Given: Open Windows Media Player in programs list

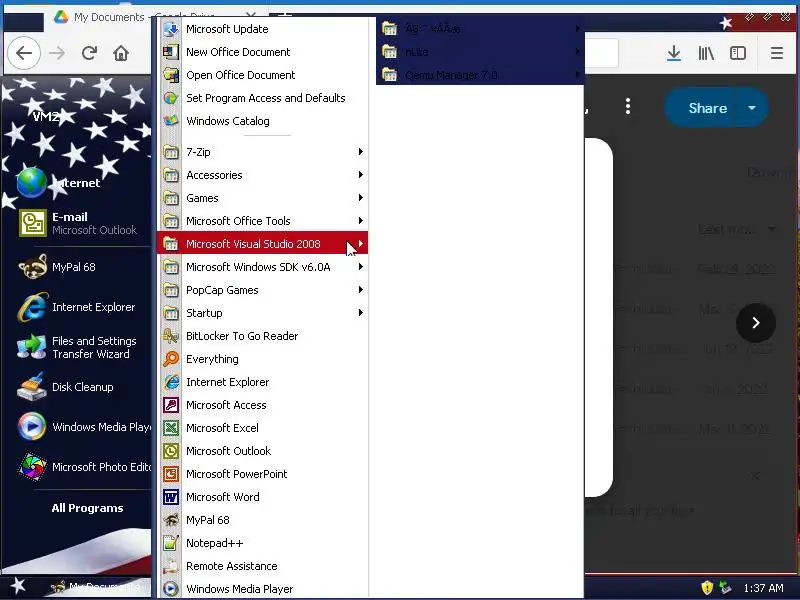Looking at the screenshot, I should (262, 589).
